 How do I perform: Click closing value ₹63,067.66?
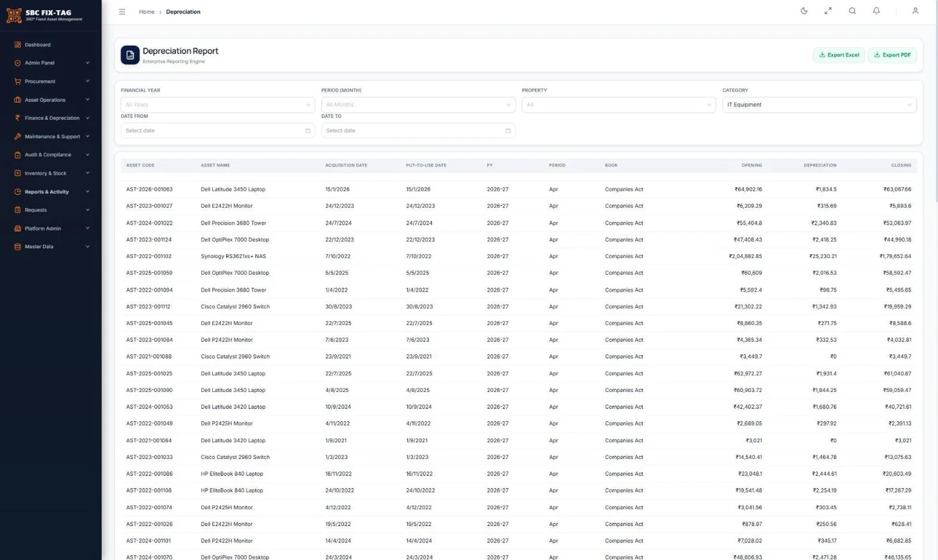pos(897,189)
